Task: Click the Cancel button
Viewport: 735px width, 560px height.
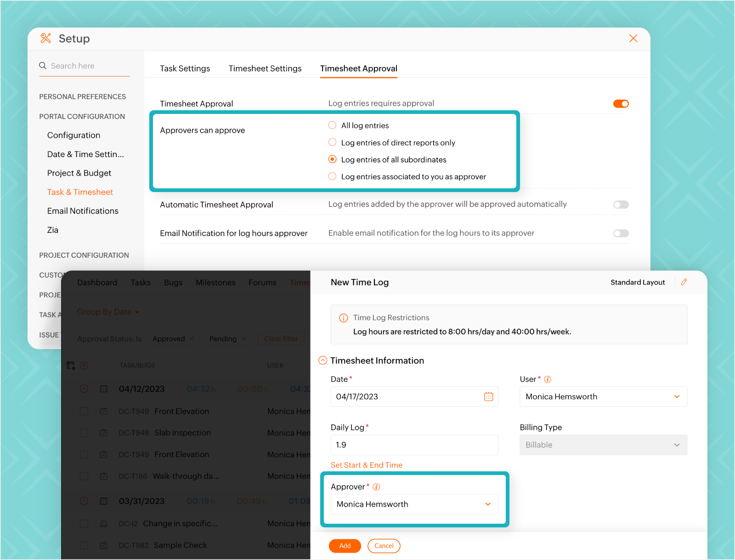Action: click(384, 546)
